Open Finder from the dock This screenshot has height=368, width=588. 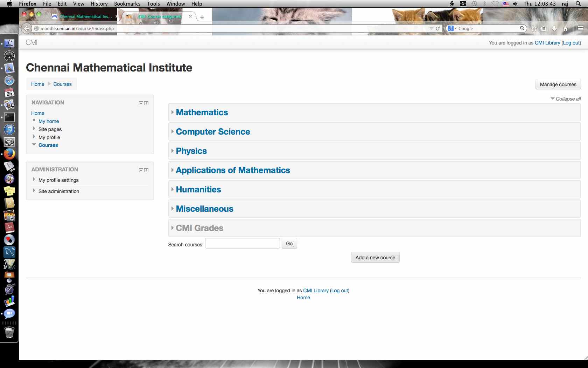(x=9, y=43)
